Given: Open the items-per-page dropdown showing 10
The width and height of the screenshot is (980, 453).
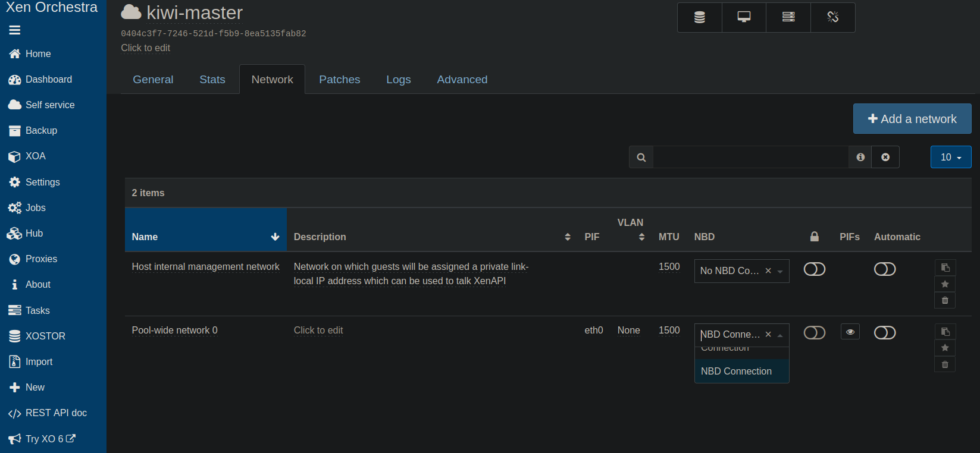Looking at the screenshot, I should (x=951, y=157).
